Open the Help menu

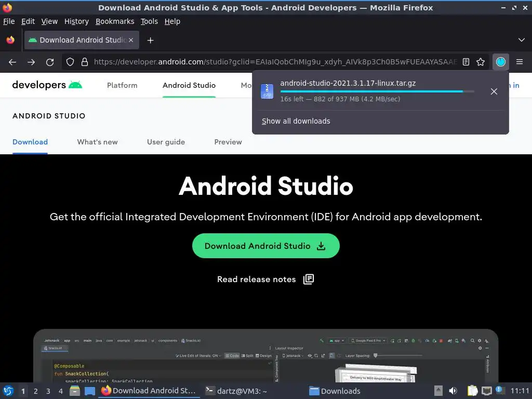tap(172, 21)
